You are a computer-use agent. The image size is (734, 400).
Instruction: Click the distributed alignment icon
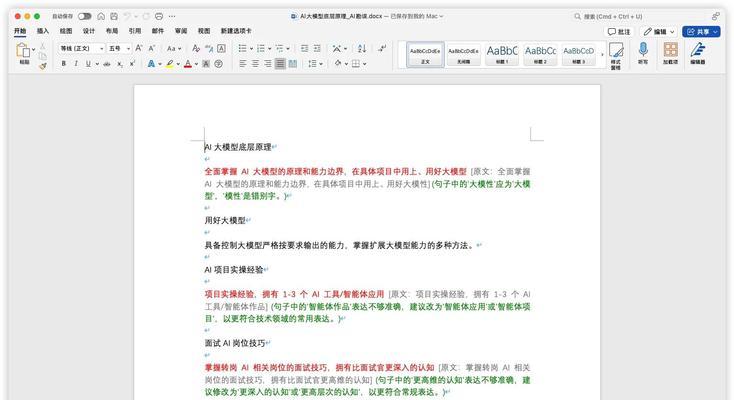point(293,64)
